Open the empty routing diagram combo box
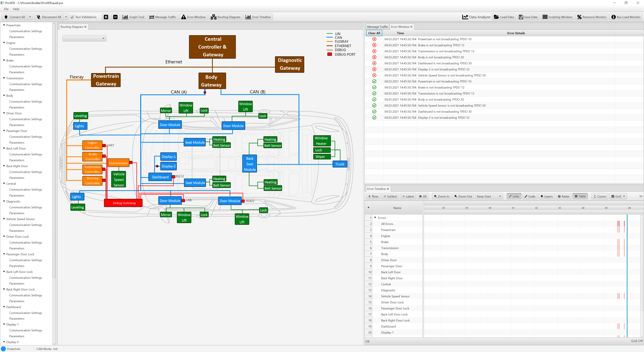The image size is (644, 352). (x=84, y=38)
